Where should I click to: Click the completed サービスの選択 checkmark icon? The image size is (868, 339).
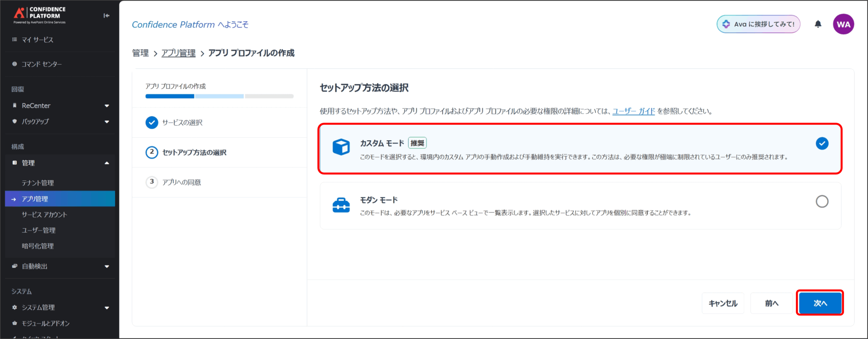point(152,123)
